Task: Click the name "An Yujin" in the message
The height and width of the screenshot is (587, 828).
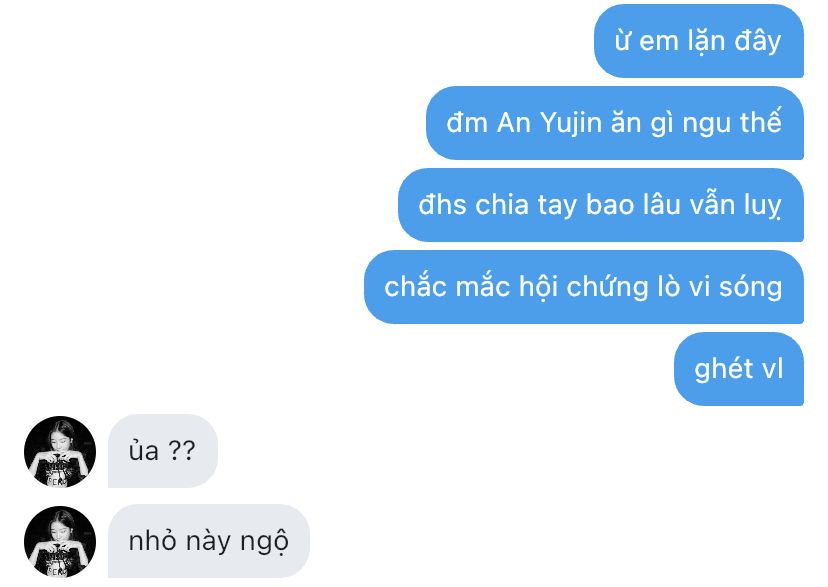Action: [x=549, y=123]
